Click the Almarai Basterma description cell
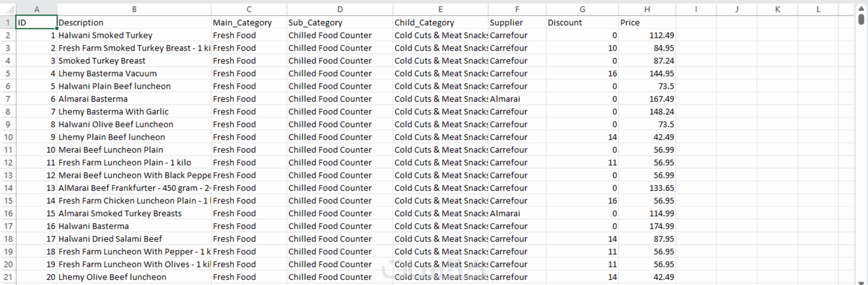This screenshot has width=868, height=285. coord(134,99)
